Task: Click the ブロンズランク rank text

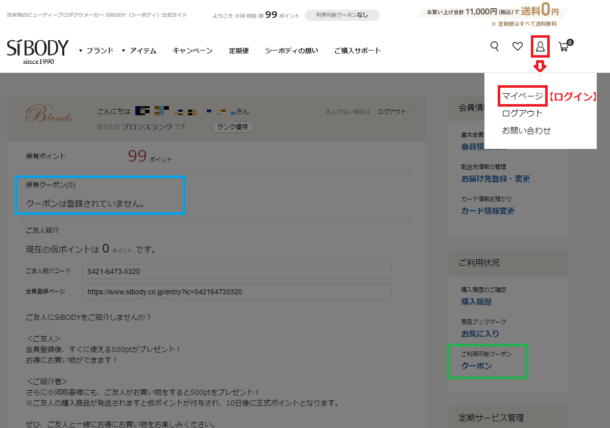Action: [x=147, y=127]
